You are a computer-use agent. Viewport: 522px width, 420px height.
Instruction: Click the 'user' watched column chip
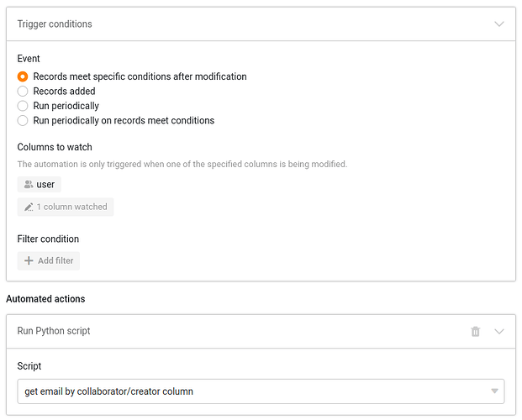(x=40, y=185)
